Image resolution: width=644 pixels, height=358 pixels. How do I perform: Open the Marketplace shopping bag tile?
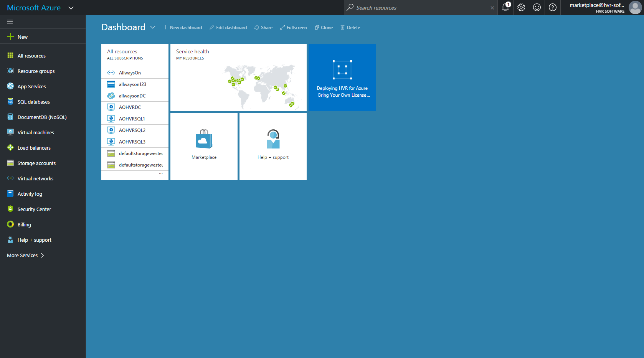pos(204,146)
